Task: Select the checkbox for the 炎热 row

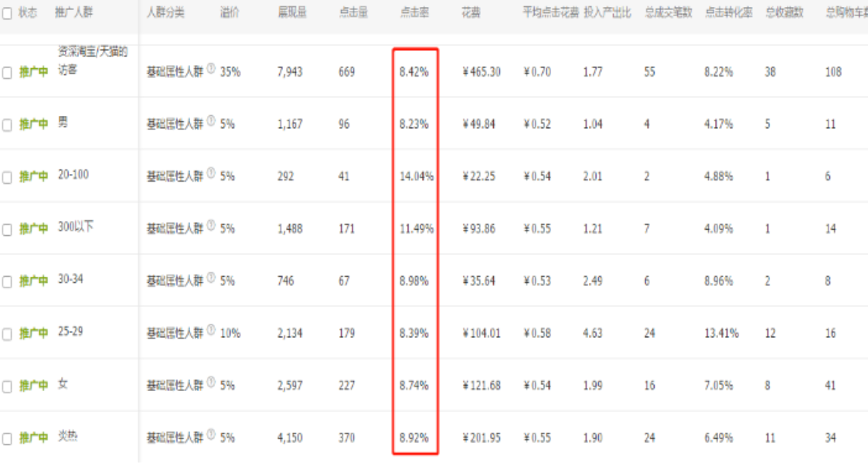Action: click(7, 439)
